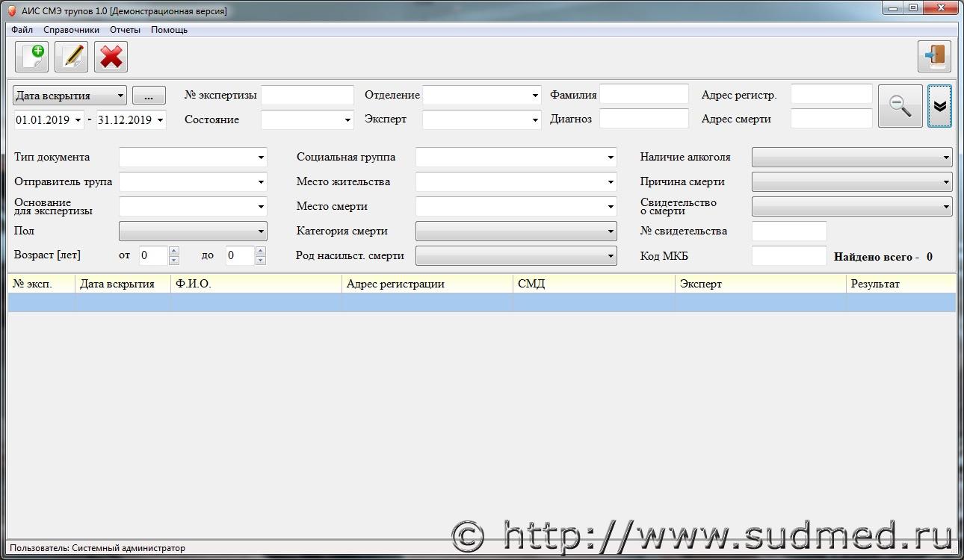Open the Справочники menu

coord(71,30)
